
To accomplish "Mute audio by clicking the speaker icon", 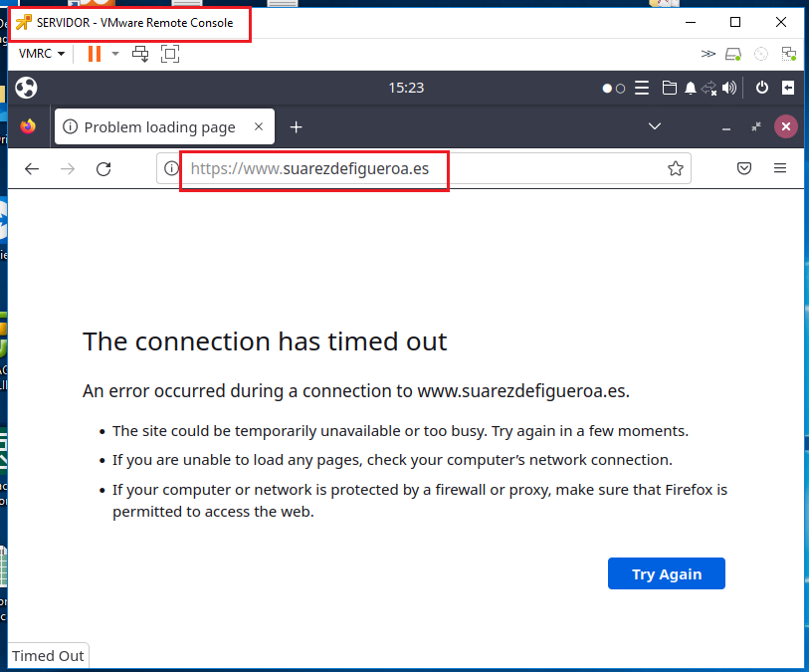I will (729, 88).
